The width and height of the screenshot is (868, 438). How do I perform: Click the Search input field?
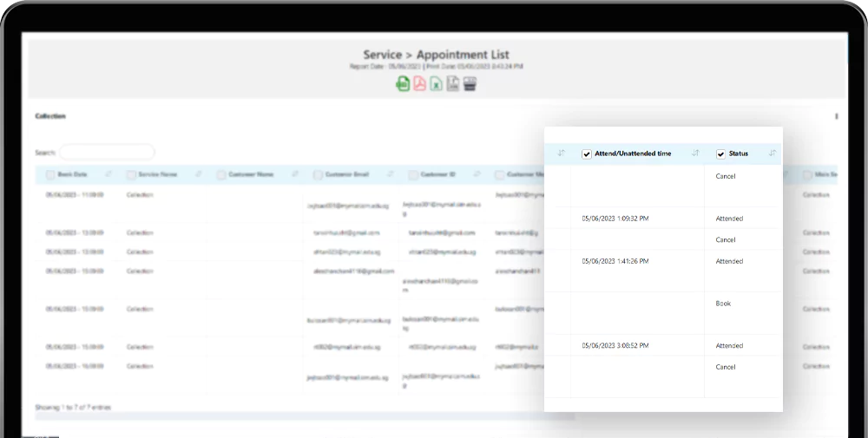tap(107, 152)
